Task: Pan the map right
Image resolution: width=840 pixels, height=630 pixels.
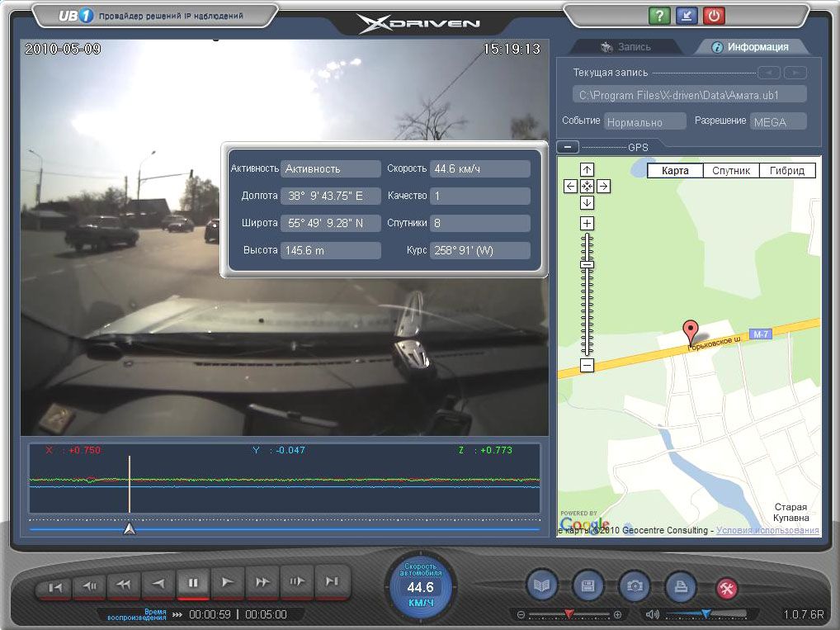Action: click(603, 187)
